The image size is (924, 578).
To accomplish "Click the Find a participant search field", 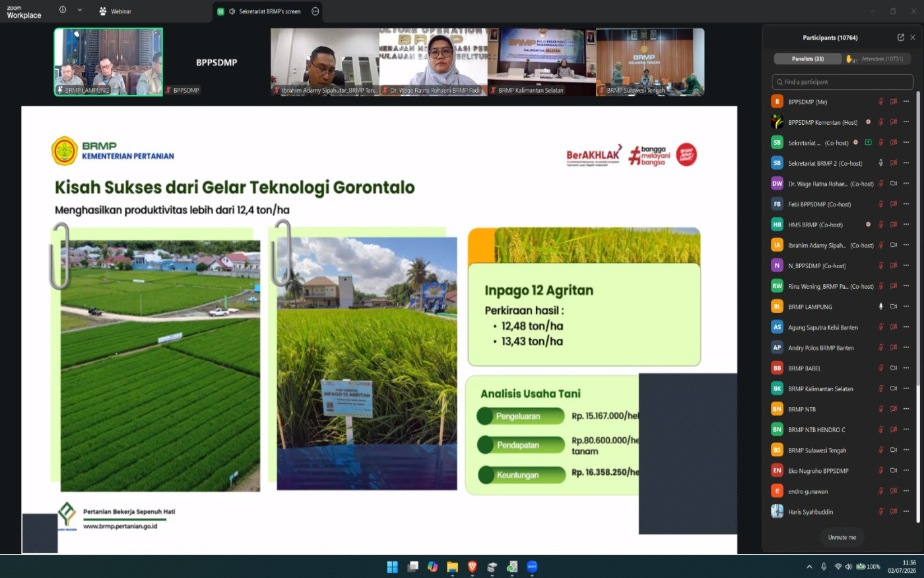I will [x=842, y=82].
